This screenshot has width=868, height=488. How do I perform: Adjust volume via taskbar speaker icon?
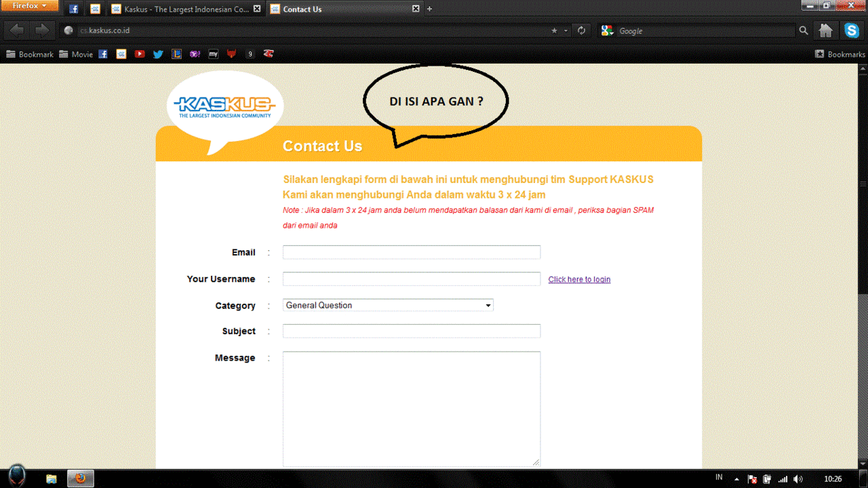tap(797, 479)
